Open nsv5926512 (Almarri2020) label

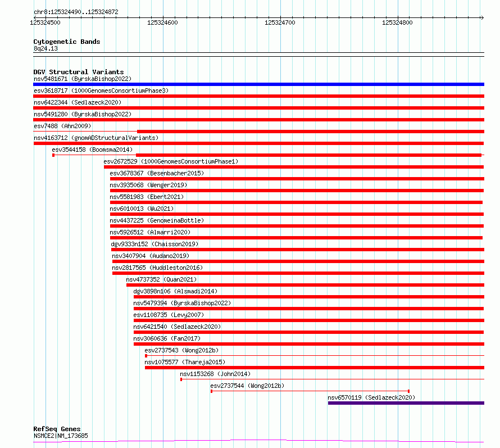150,232
